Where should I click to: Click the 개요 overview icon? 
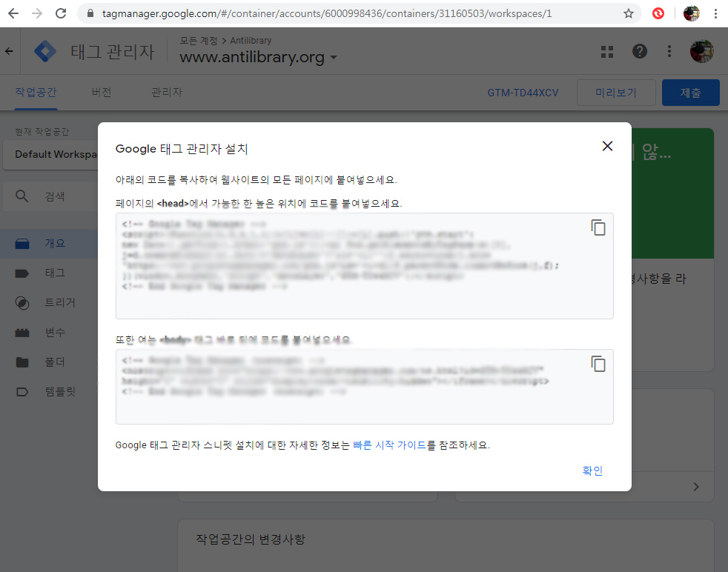coord(21,244)
